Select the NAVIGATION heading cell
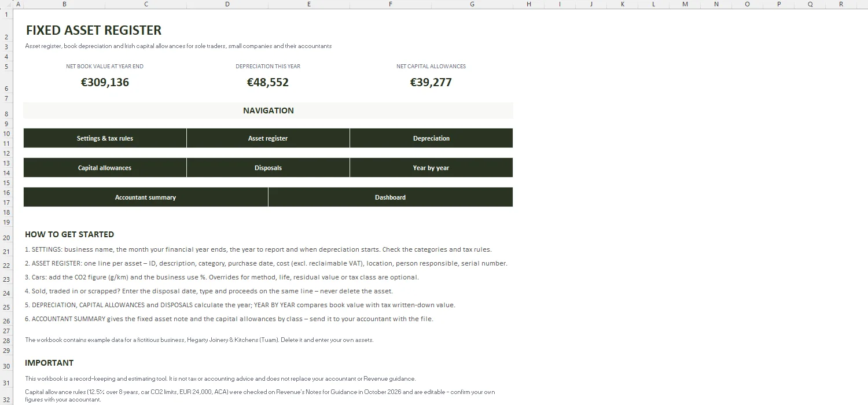The height and width of the screenshot is (405, 868). [268, 111]
